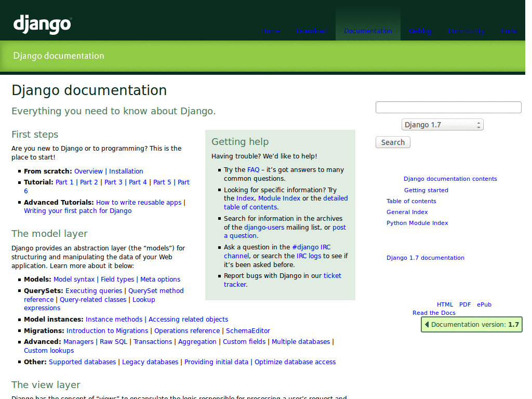
Task: Open Tutorial Part 5
Action: click(162, 182)
